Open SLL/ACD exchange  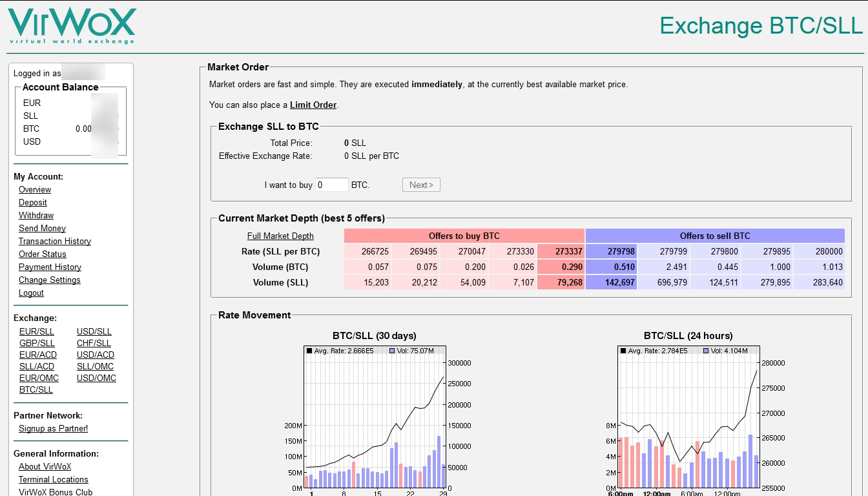click(37, 367)
